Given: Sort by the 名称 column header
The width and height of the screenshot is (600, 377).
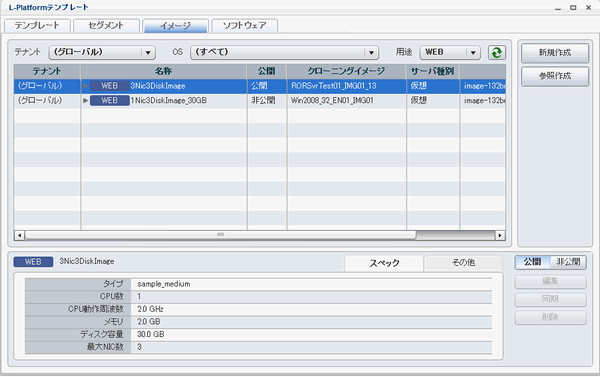Looking at the screenshot, I should click(x=164, y=71).
